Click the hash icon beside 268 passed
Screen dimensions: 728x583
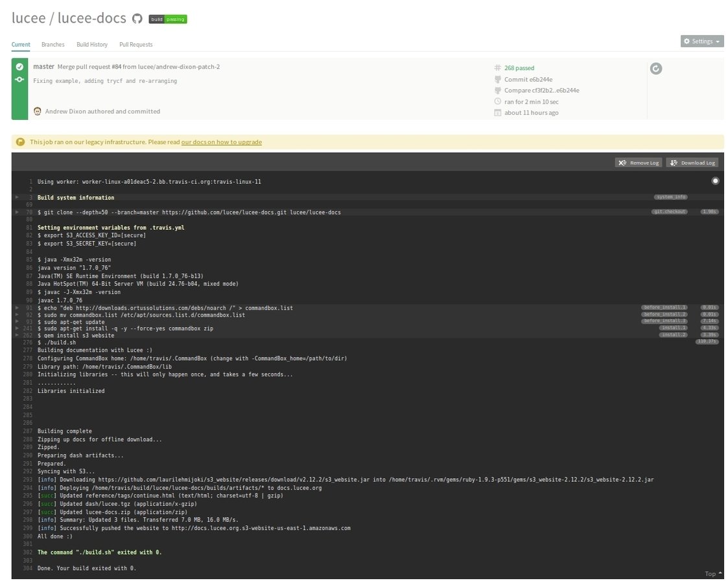(x=498, y=68)
